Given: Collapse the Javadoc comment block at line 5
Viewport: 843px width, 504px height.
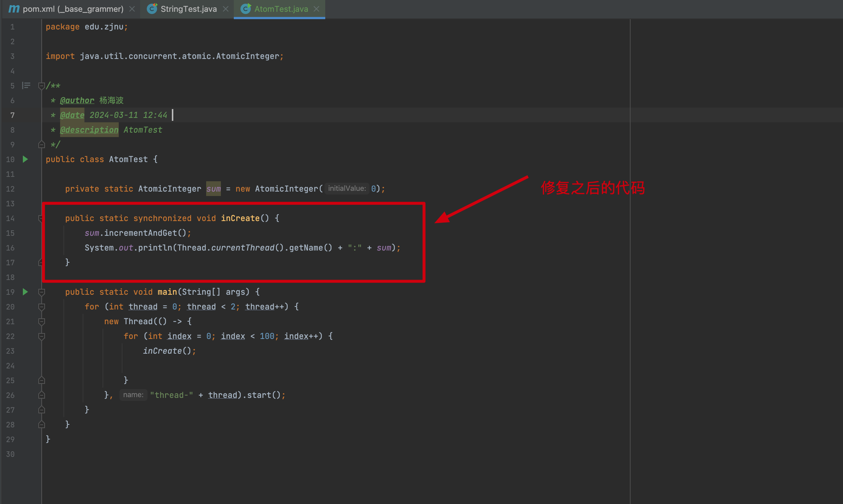Looking at the screenshot, I should 41,86.
